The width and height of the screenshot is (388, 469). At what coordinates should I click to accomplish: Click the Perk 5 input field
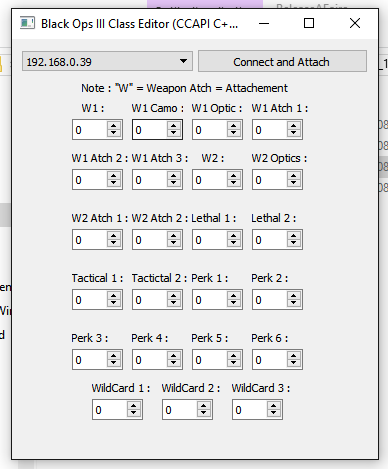point(209,360)
